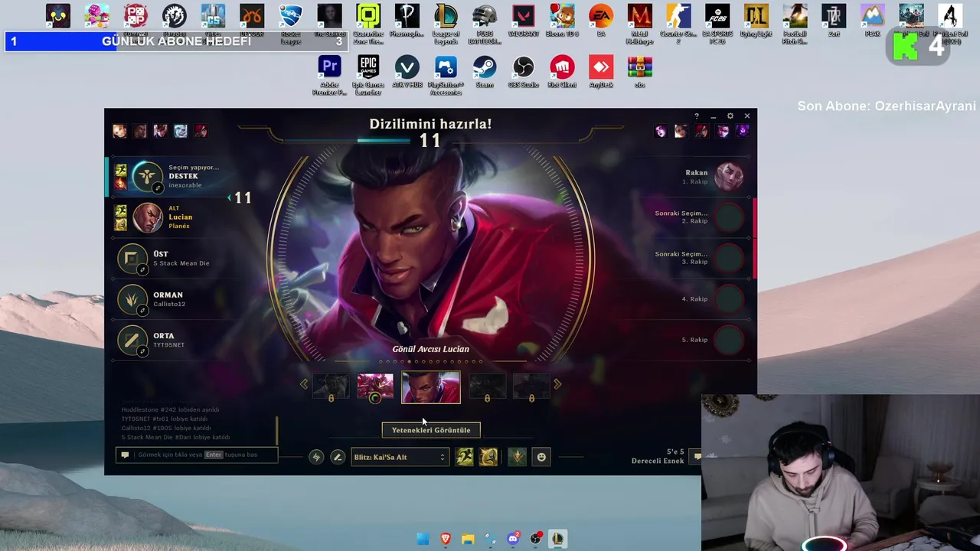Open Rocket League desktop shortcut

click(x=290, y=23)
